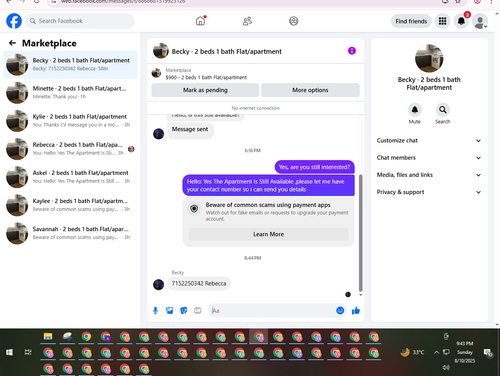The width and height of the screenshot is (500, 376).
Task: Click the voice clip microphone icon
Action: [x=155, y=311]
